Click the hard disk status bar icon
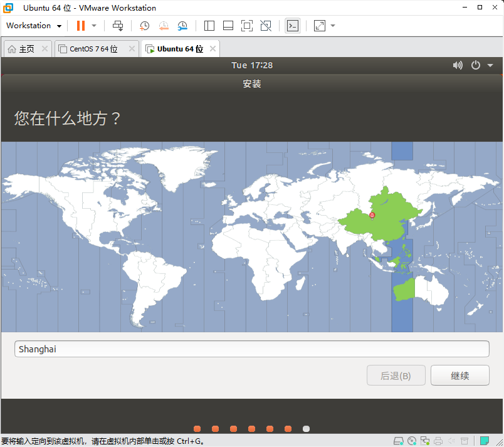The height and width of the screenshot is (447, 504). (398, 441)
